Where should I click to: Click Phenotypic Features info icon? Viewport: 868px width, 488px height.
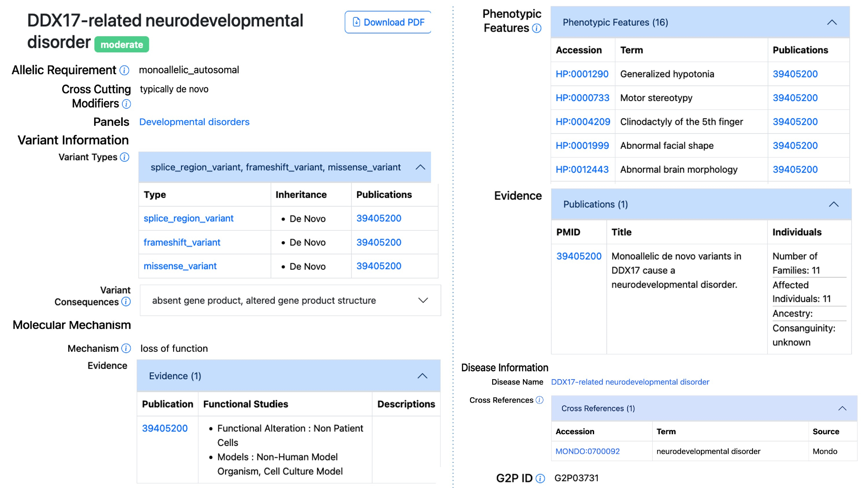point(537,28)
